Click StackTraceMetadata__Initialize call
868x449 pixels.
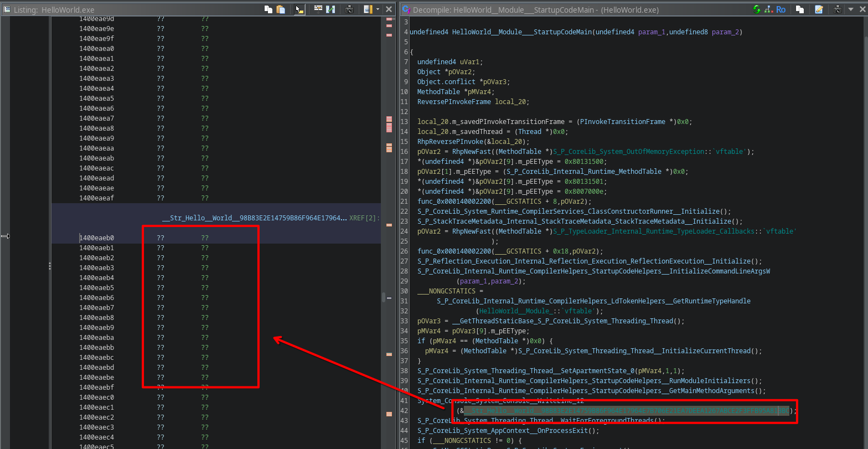(x=578, y=221)
